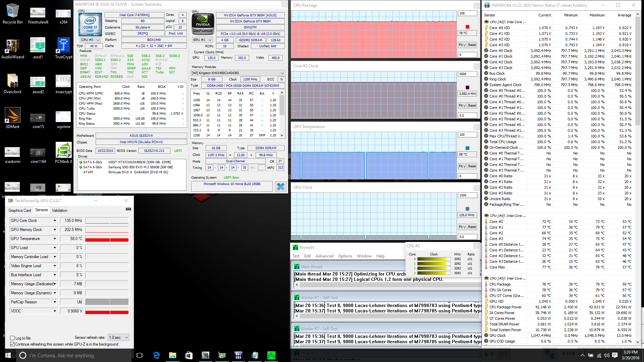Open the AudioWizard desktop shortcut

click(13, 49)
